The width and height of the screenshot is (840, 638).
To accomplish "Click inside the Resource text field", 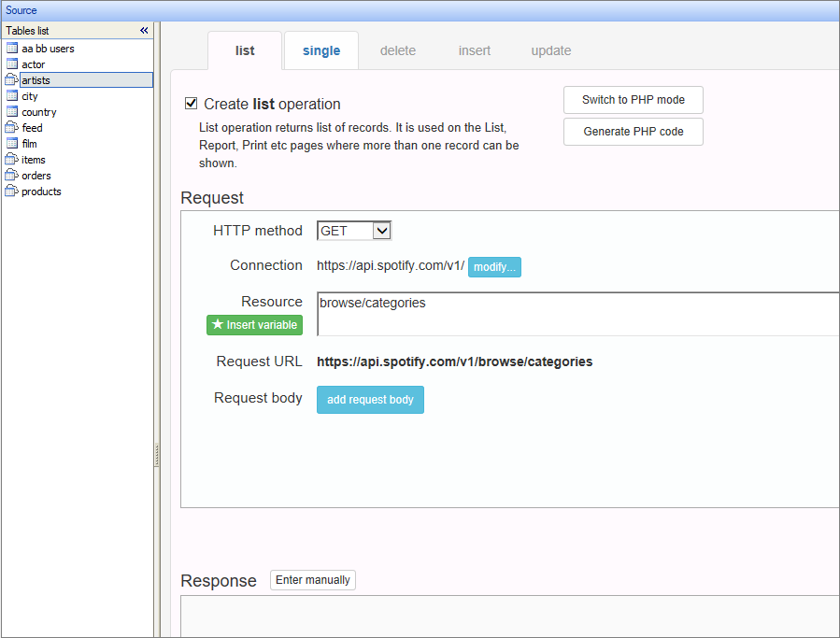I will click(577, 314).
